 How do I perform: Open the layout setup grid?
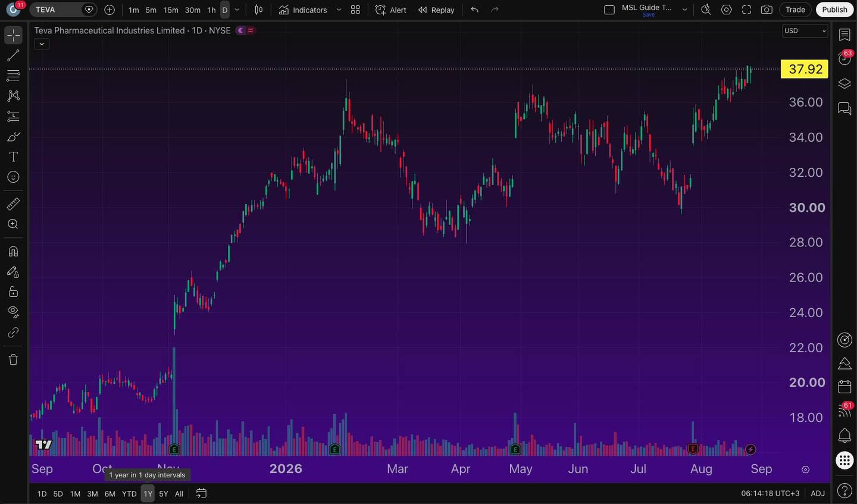click(609, 10)
